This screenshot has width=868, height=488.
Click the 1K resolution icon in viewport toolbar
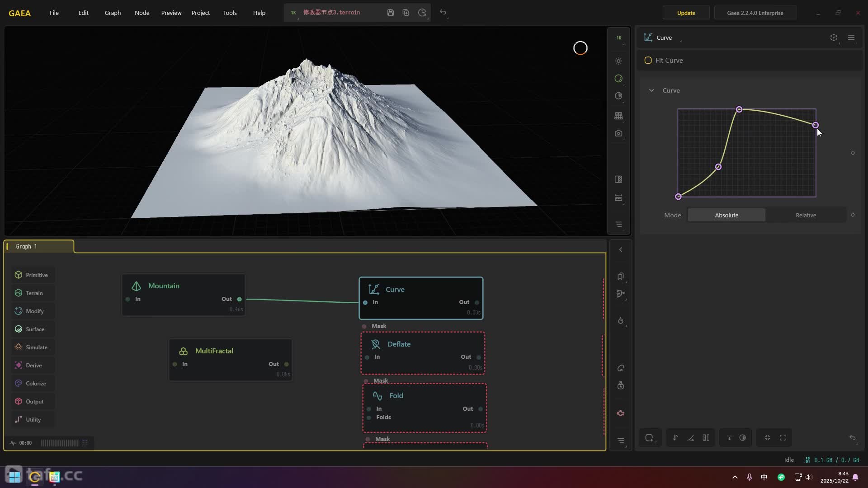pos(618,38)
